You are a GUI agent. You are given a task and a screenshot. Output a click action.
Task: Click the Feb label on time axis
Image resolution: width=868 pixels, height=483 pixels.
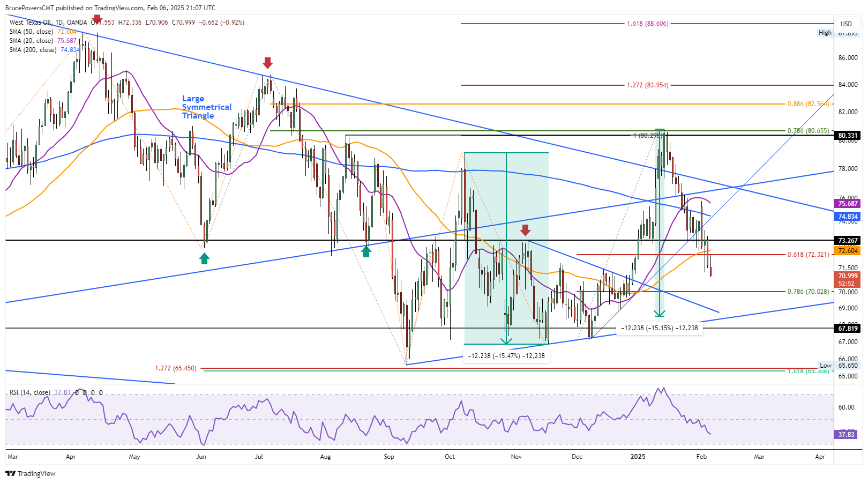coord(701,457)
